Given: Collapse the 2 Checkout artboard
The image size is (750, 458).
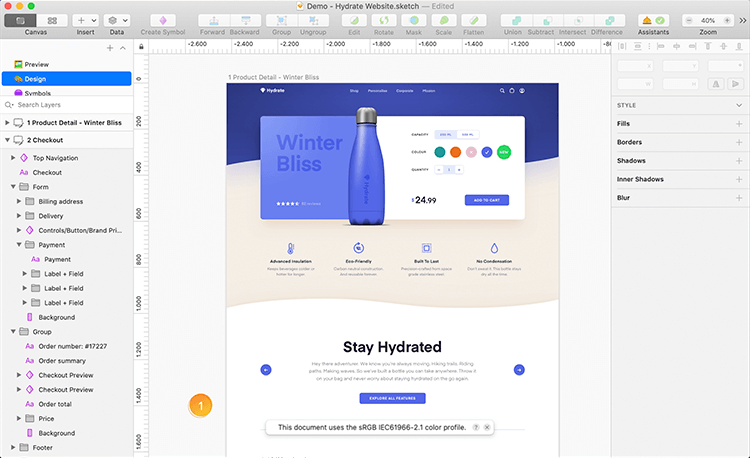Looking at the screenshot, I should (x=7, y=140).
